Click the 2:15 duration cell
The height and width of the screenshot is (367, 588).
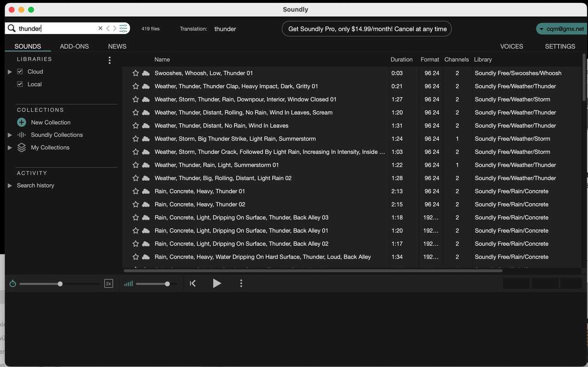[x=397, y=204]
